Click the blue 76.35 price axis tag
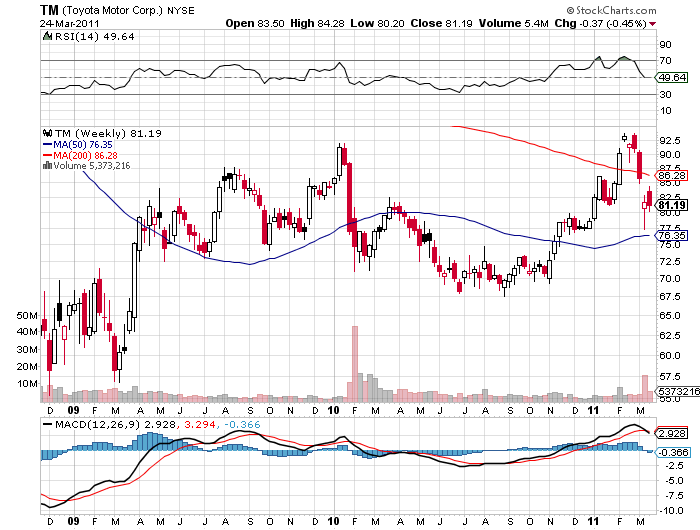The image size is (700, 530). pyautogui.click(x=672, y=235)
